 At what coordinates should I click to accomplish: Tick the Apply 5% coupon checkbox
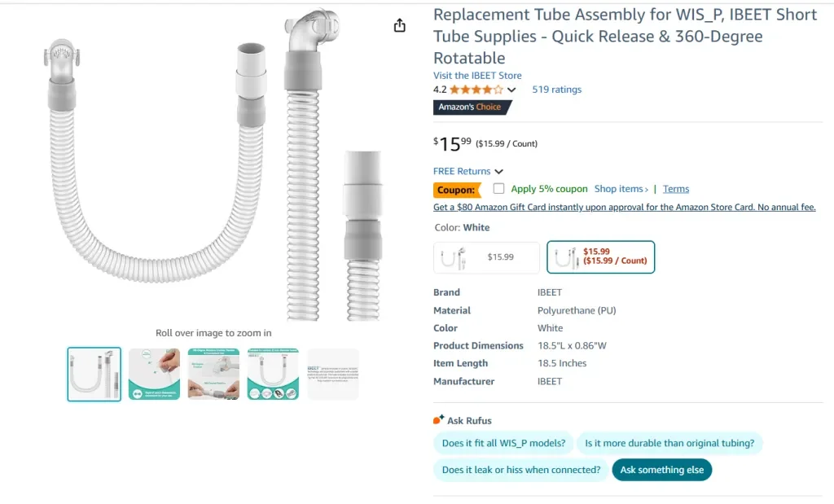click(498, 189)
